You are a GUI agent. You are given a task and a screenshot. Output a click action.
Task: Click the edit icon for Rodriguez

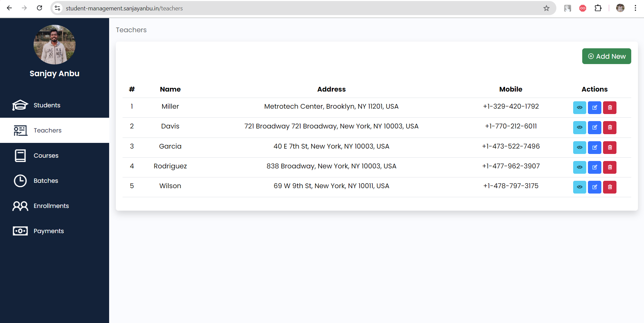(x=594, y=167)
